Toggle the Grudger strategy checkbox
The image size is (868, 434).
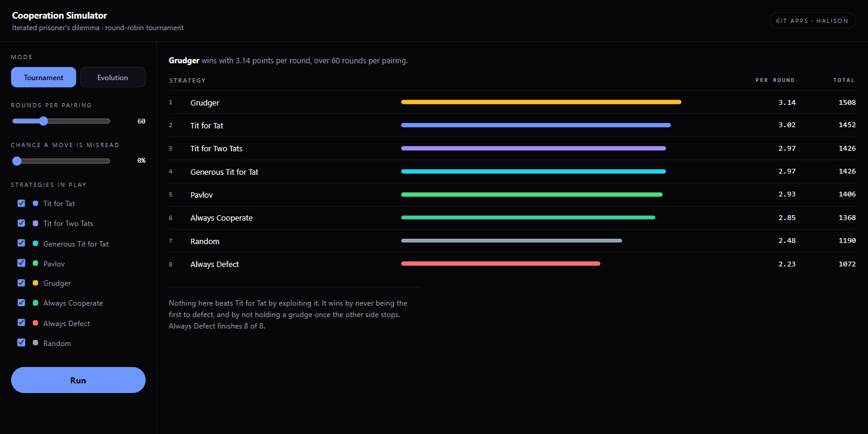22,283
